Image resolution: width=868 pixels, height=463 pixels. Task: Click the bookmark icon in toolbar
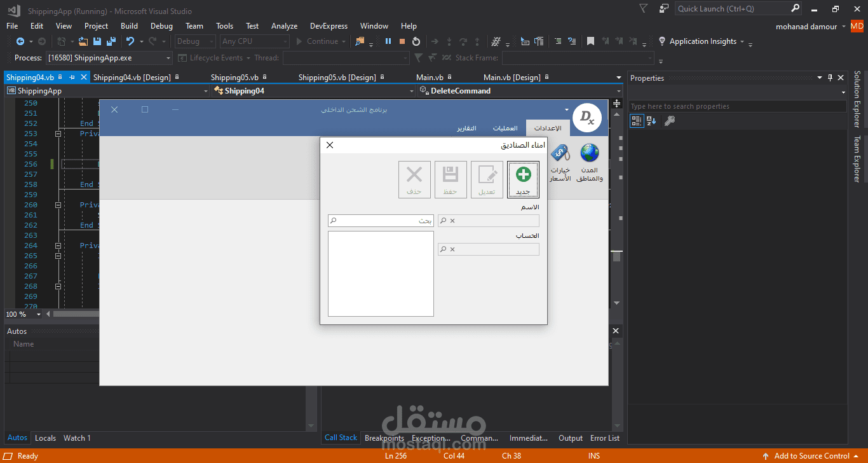pos(590,41)
